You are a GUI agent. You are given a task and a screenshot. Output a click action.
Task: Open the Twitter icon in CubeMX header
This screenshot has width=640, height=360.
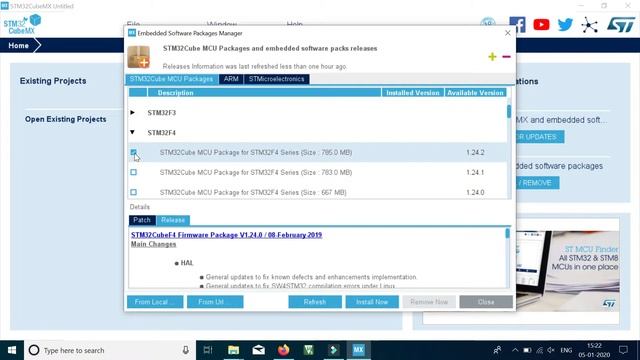pos(565,24)
